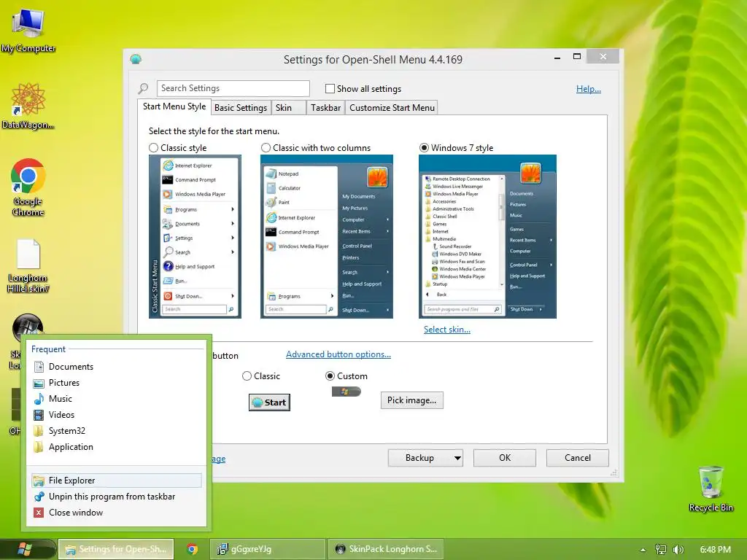
Task: Click the custom start button image preview
Action: [x=347, y=392]
